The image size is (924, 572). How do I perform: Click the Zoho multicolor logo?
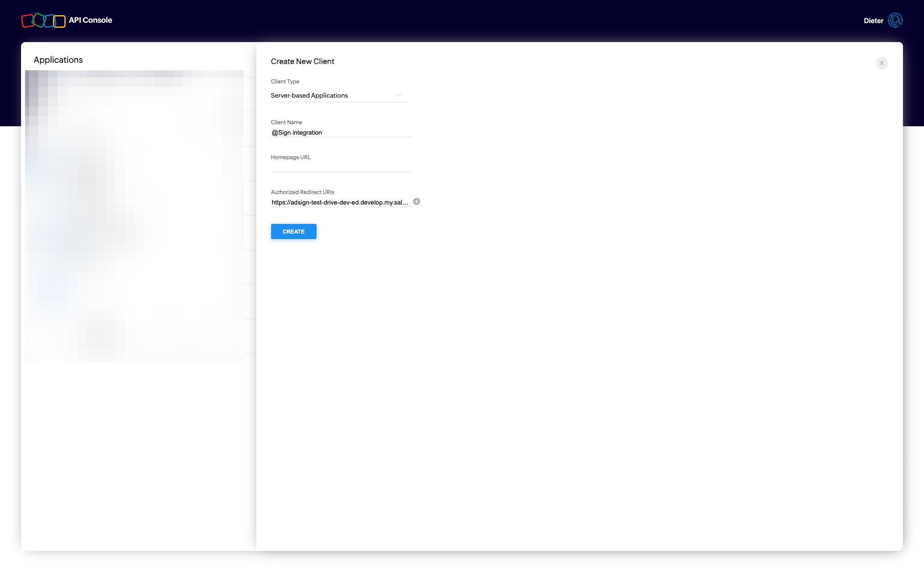43,20
